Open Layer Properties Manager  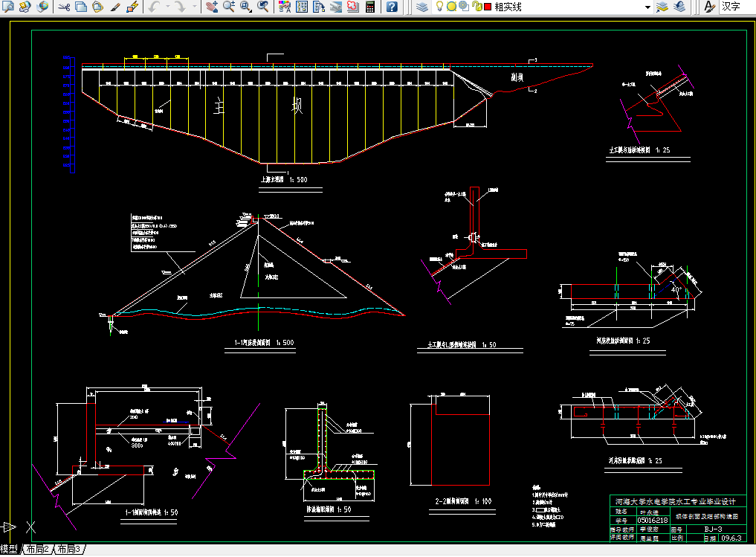click(422, 7)
